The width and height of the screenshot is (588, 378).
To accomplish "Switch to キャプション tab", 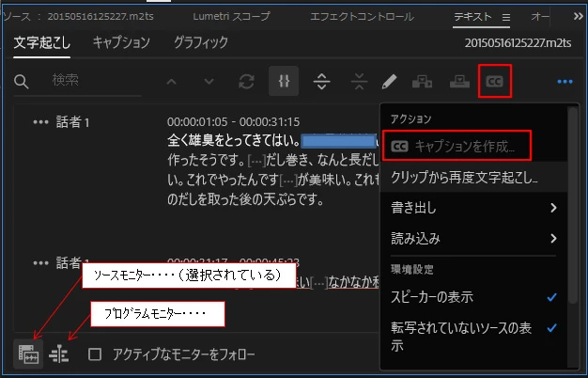I will [121, 42].
